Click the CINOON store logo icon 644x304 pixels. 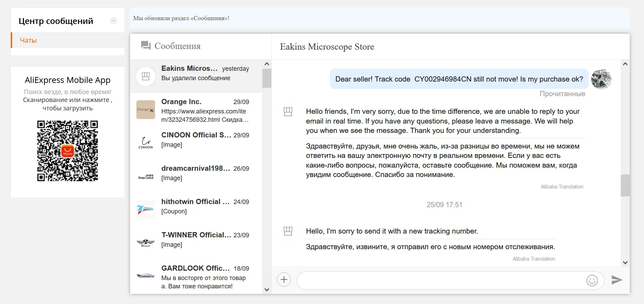[146, 143]
